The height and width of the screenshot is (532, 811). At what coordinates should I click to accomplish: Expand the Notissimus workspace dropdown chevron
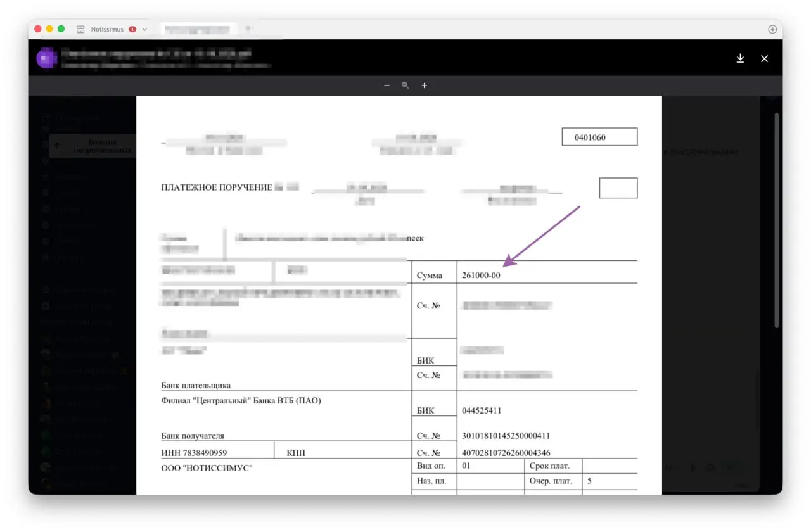click(145, 29)
